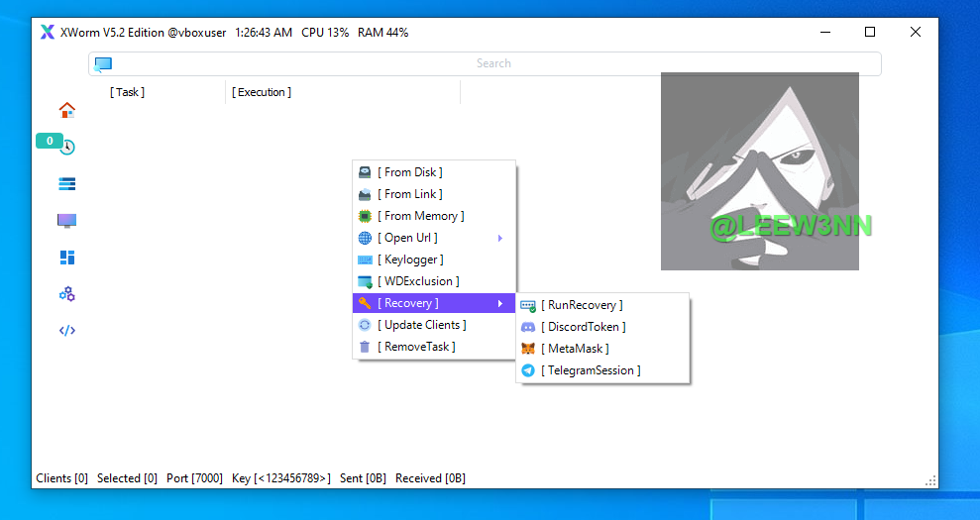Click the [ Execution ] column header
This screenshot has height=520, width=980.
tap(262, 92)
